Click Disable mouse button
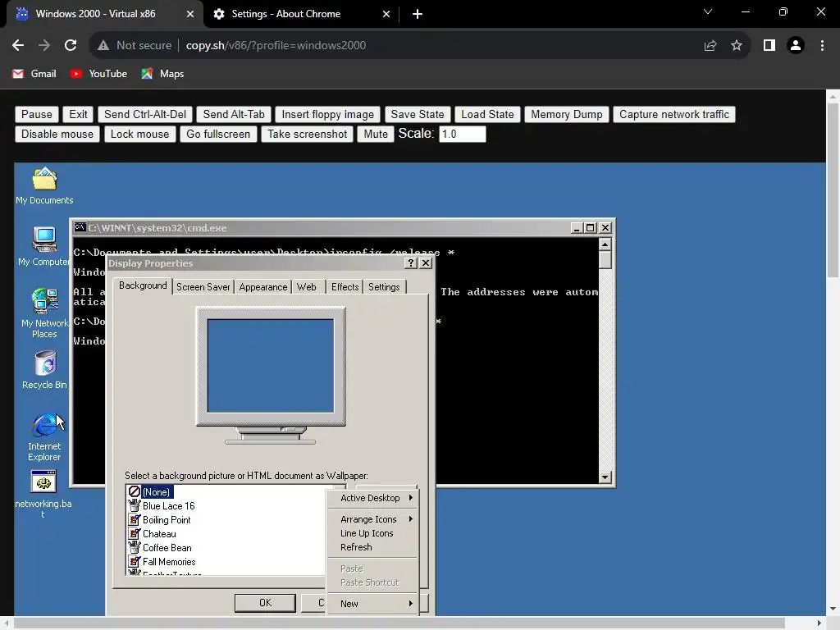The image size is (840, 630). 57,134
